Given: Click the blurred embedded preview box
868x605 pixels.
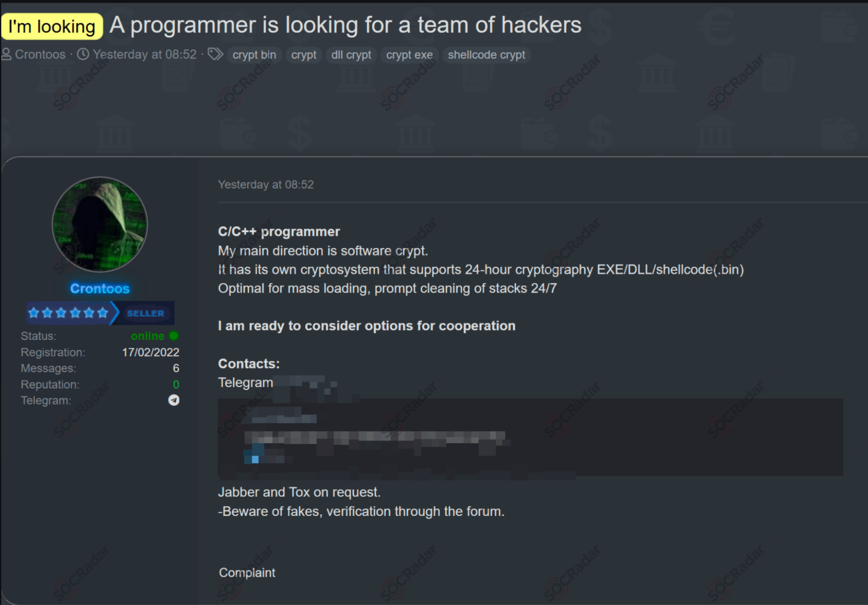Looking at the screenshot, I should pyautogui.click(x=530, y=437).
